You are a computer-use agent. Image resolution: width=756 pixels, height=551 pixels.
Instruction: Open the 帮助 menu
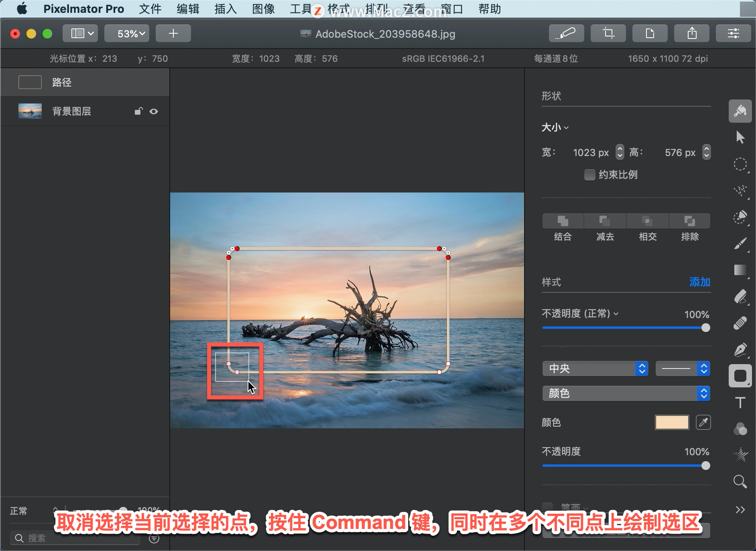(x=490, y=9)
